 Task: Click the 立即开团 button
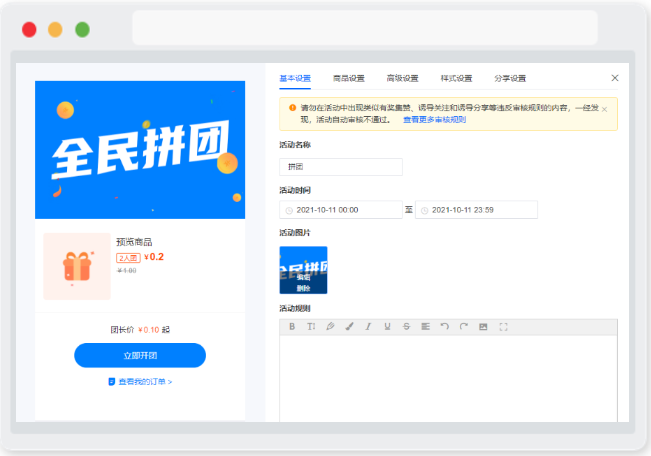tap(140, 355)
